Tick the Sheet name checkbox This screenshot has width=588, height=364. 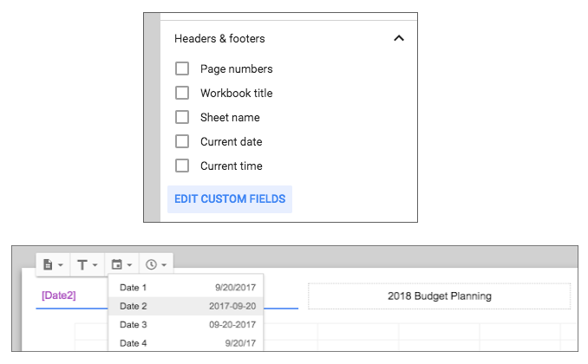(x=182, y=117)
